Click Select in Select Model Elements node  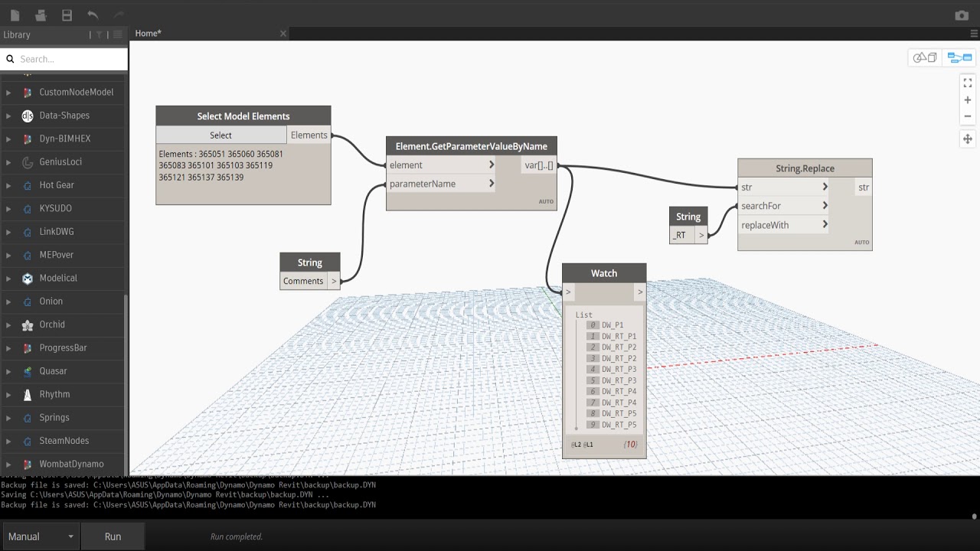tap(221, 135)
